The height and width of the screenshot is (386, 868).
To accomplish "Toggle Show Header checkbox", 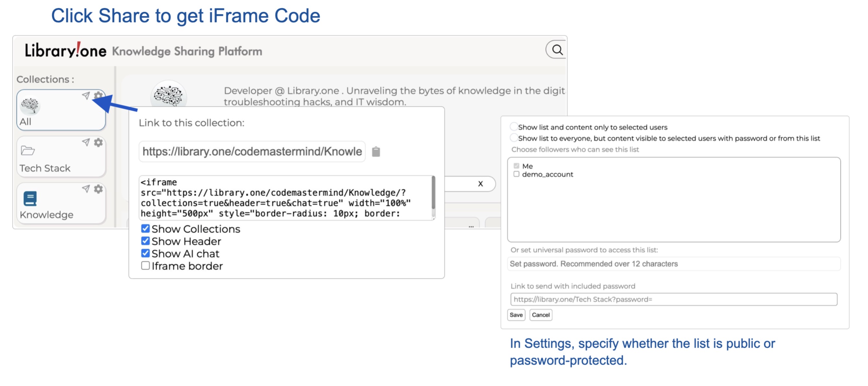I will click(145, 241).
